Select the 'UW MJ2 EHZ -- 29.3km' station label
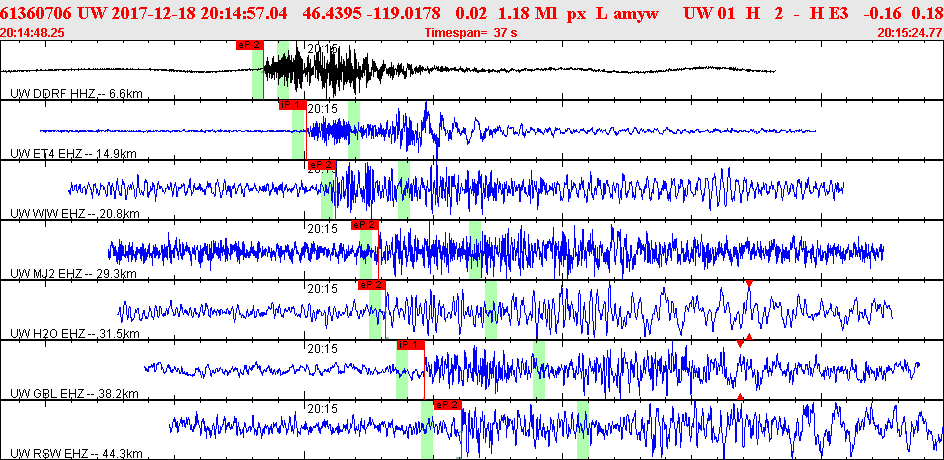The image size is (944, 460). point(73,273)
